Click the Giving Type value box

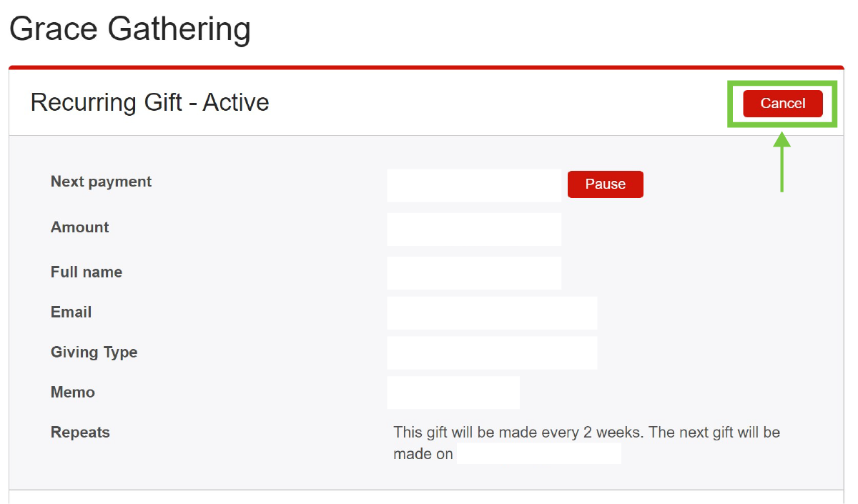[492, 353]
